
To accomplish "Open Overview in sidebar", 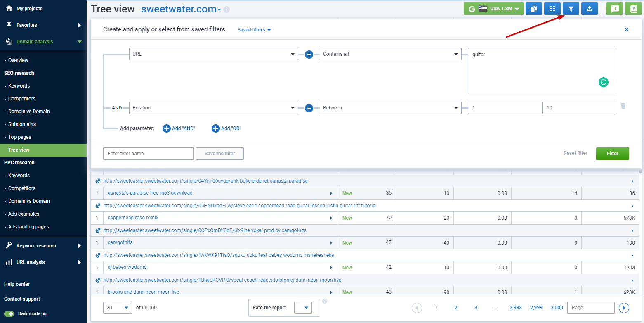I will (18, 60).
